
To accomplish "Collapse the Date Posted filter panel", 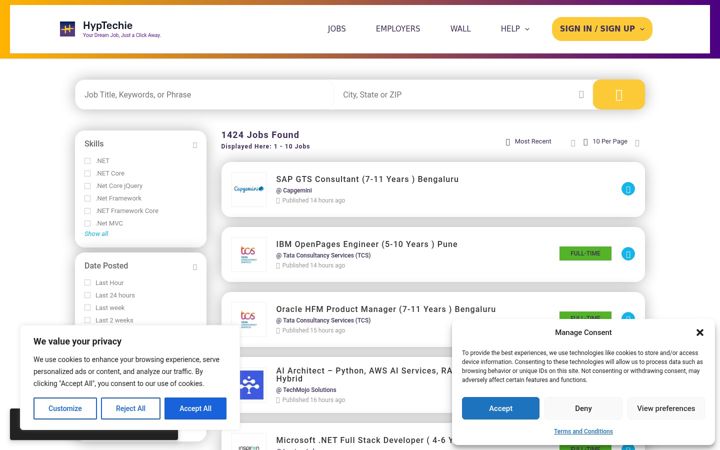I will tap(195, 267).
